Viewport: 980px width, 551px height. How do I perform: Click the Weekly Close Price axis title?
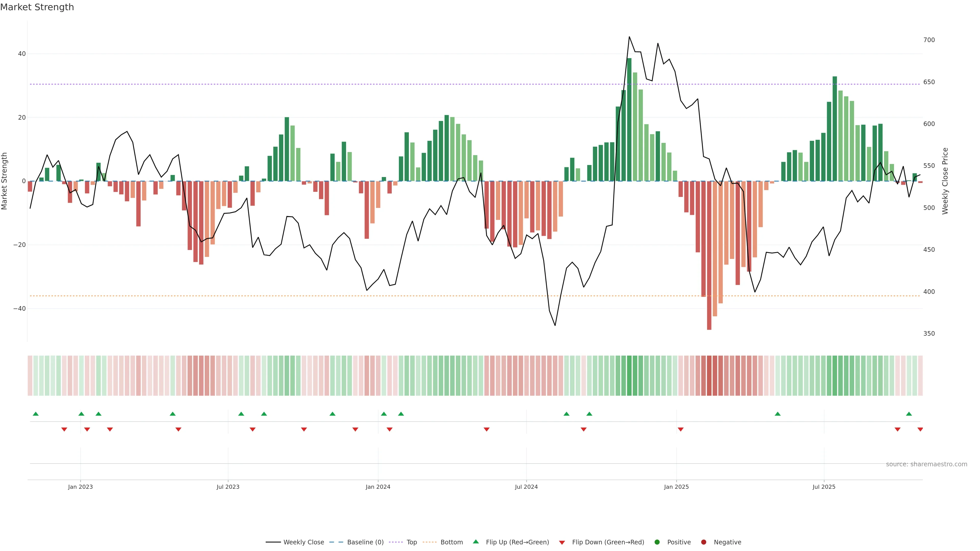(x=945, y=181)
